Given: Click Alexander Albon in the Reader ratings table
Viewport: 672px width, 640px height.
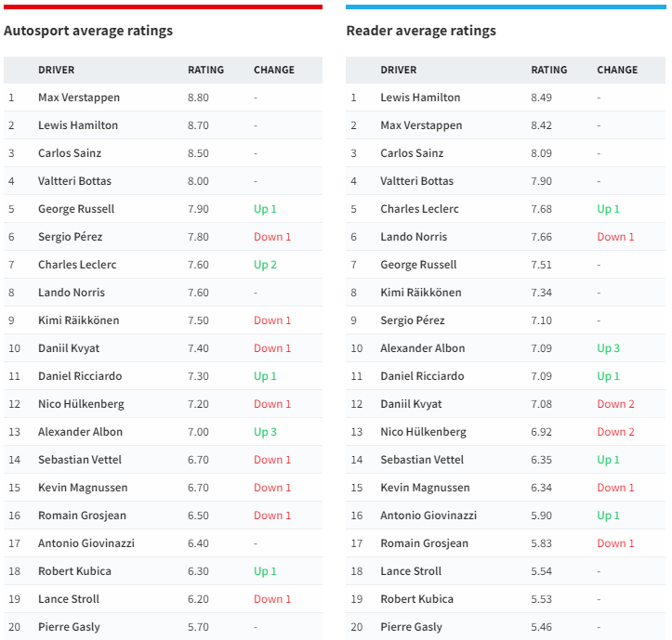Looking at the screenshot, I should pyautogui.click(x=422, y=348).
